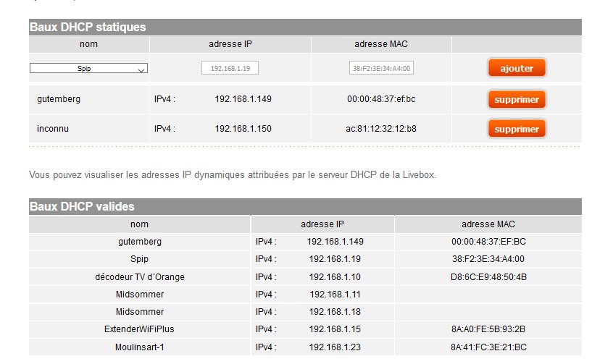Click the Moulinsart-1 device entry

coord(139,347)
